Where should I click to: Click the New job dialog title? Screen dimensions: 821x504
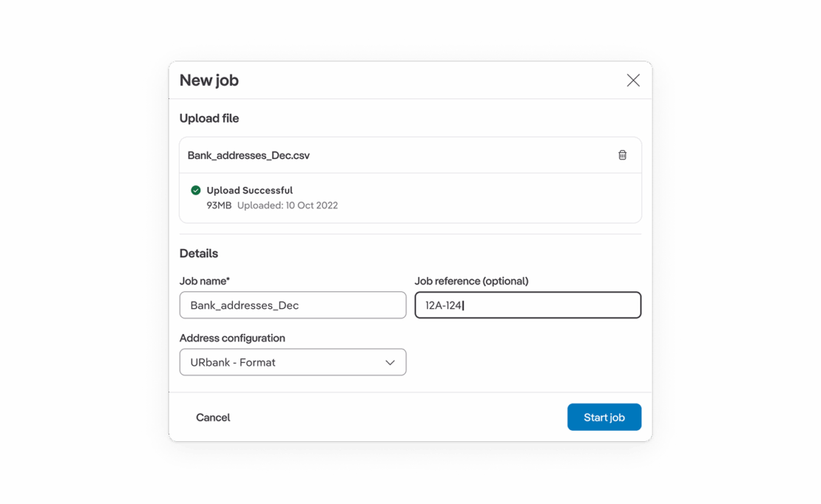click(209, 81)
